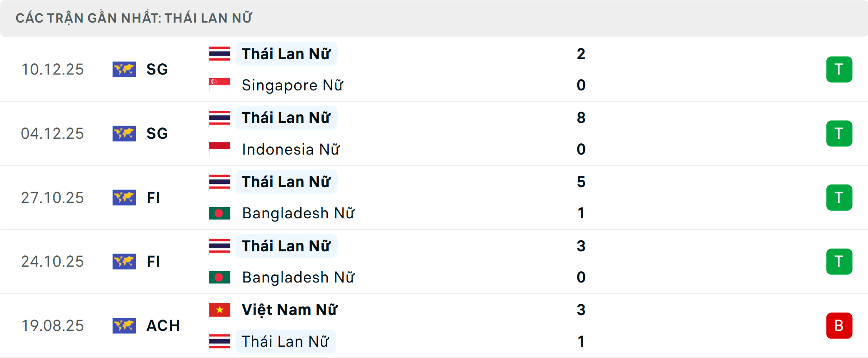Viewport: 868px width, 358px height.
Task: Open the Việt Nam Nữ team page
Action: pos(289,310)
